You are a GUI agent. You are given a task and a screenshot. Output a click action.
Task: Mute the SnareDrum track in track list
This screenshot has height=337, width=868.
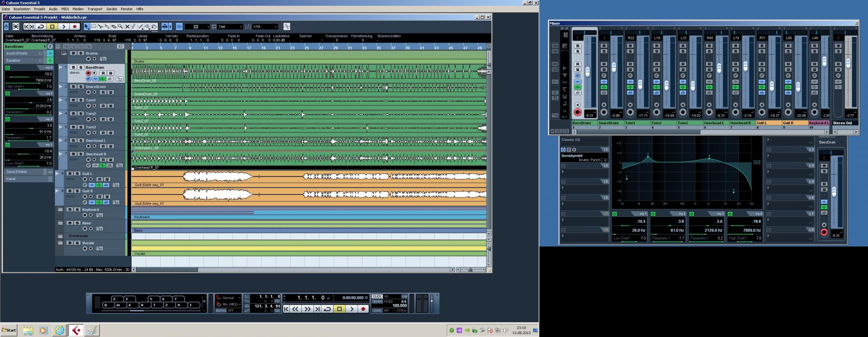point(73,86)
